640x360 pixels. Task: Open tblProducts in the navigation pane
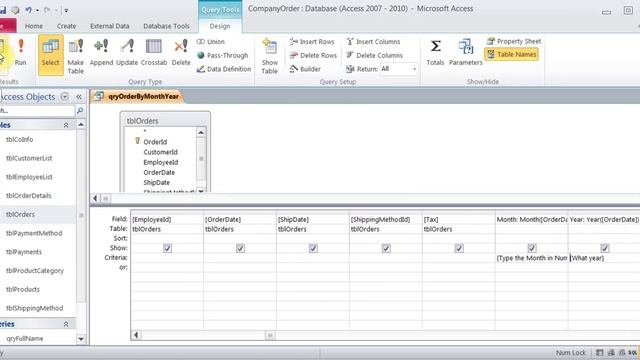pos(23,289)
